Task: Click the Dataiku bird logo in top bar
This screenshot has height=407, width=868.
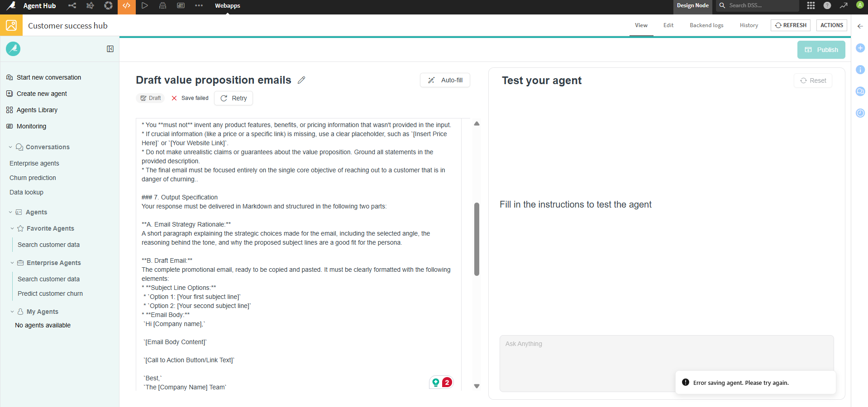Action: click(11, 6)
